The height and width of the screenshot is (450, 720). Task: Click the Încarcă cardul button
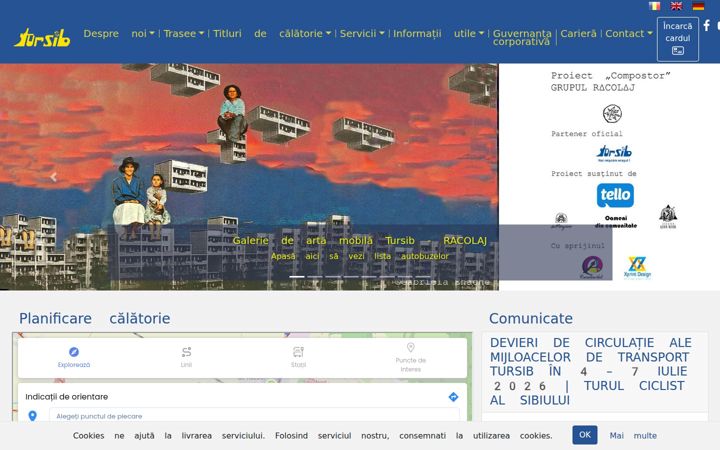[x=678, y=39]
